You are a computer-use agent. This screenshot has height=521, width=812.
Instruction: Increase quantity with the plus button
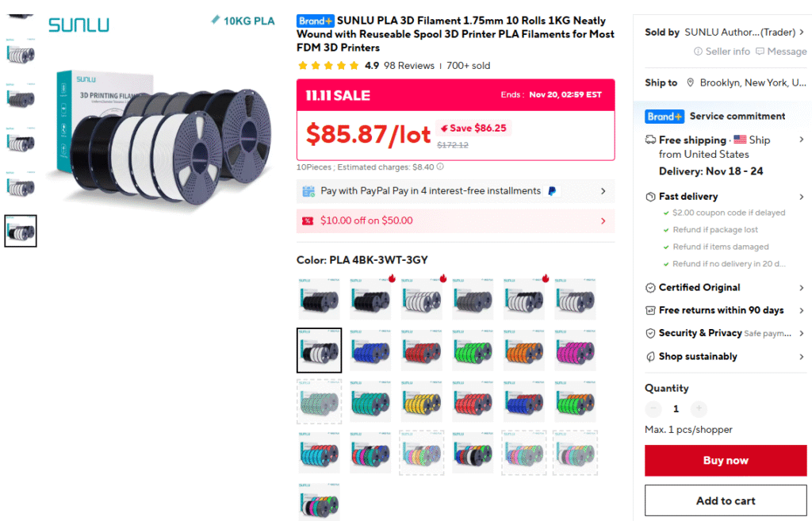699,409
